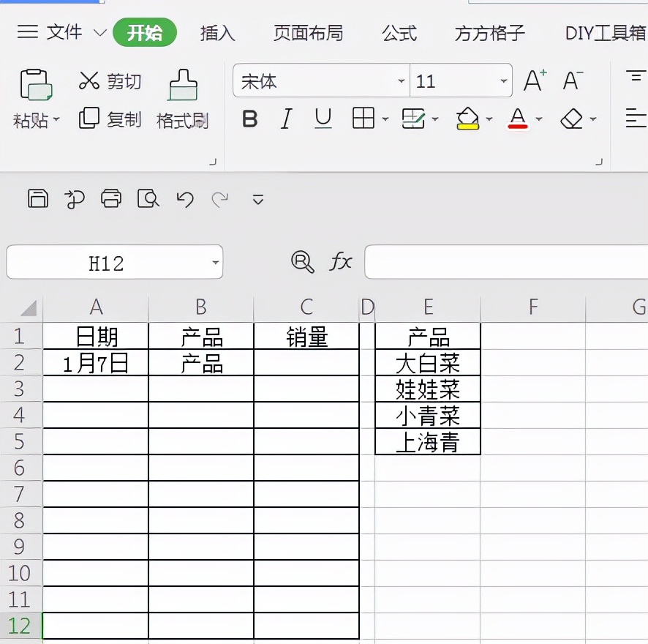The image size is (648, 644).
Task: Select the 日期 header cell
Action: point(96,336)
